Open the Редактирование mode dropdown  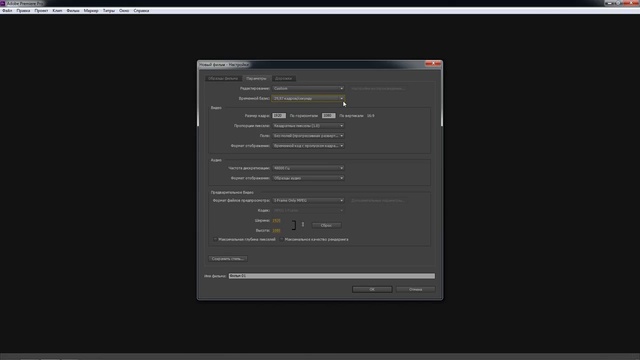point(308,89)
